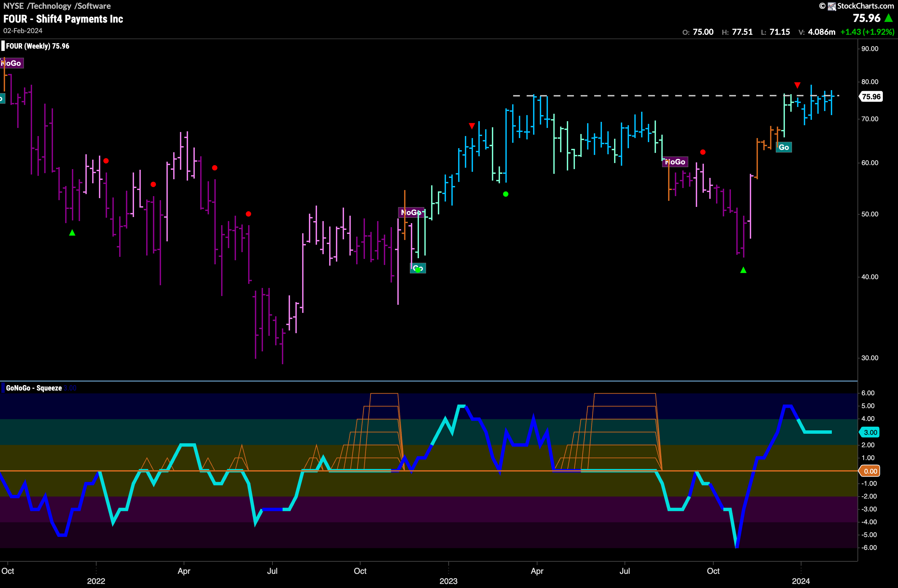Viewport: 898px width, 588px height.
Task: Click the cyan 3.00 value tag on the squeeze axis
Action: 869,432
